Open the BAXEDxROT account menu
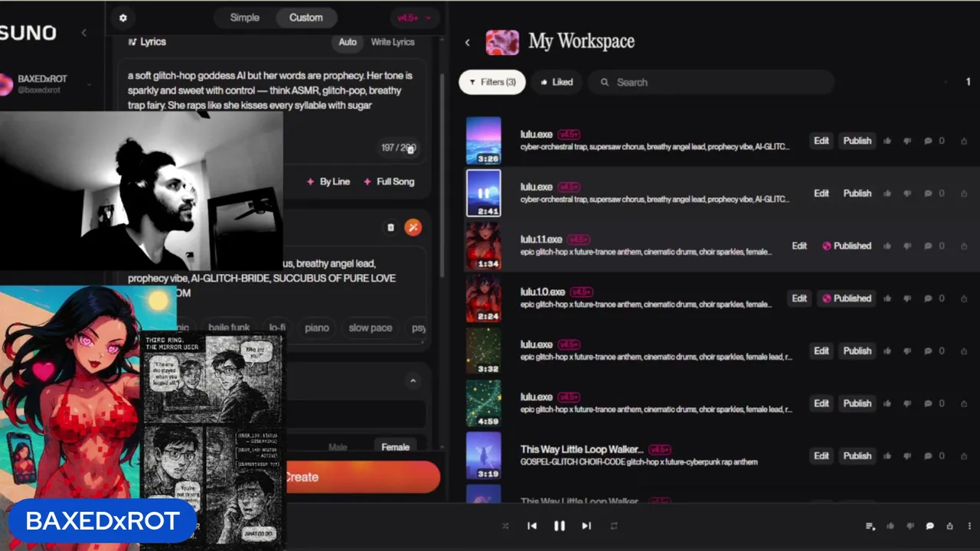This screenshot has height=551, width=980. [x=46, y=84]
